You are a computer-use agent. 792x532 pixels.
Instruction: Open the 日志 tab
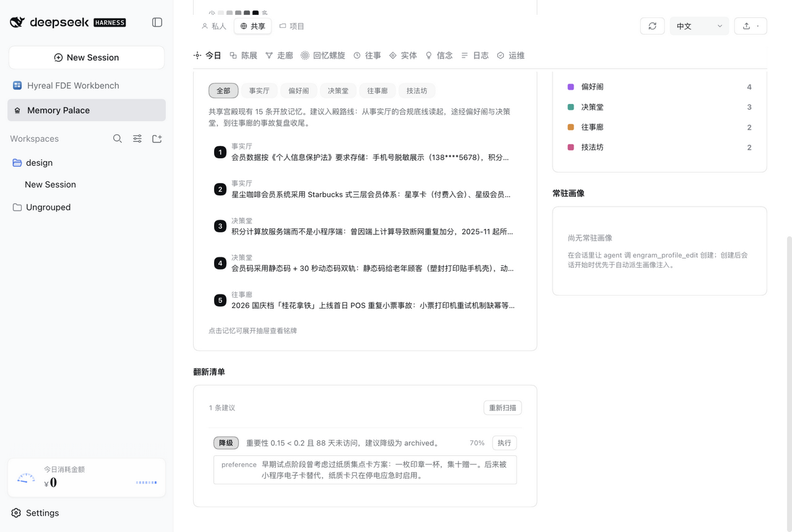pos(475,56)
